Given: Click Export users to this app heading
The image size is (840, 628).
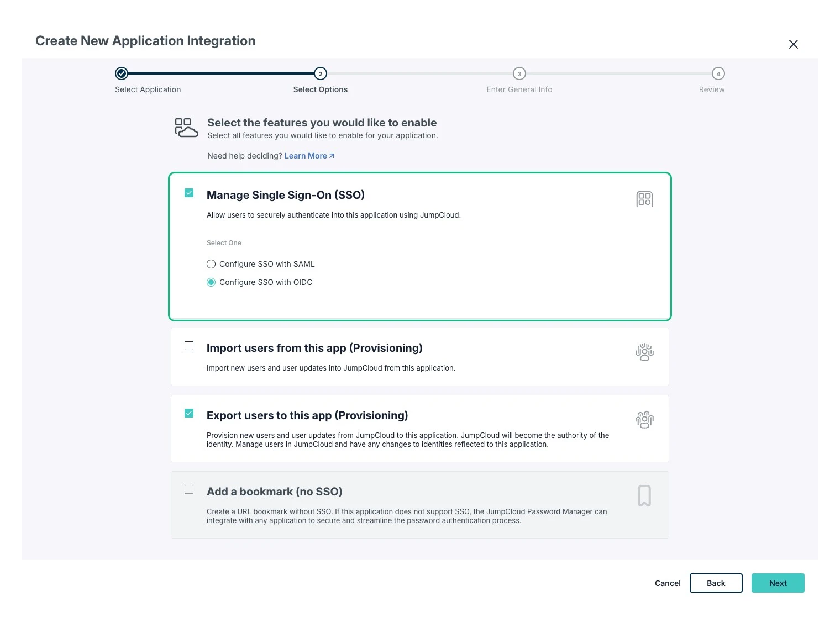Looking at the screenshot, I should pos(307,415).
